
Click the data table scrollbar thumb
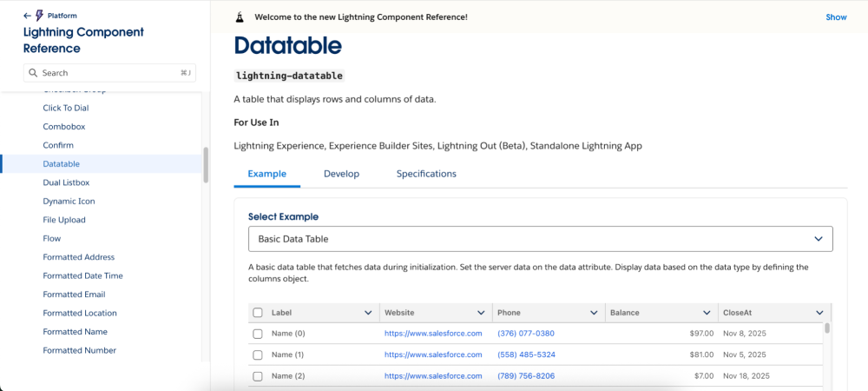[x=827, y=328]
